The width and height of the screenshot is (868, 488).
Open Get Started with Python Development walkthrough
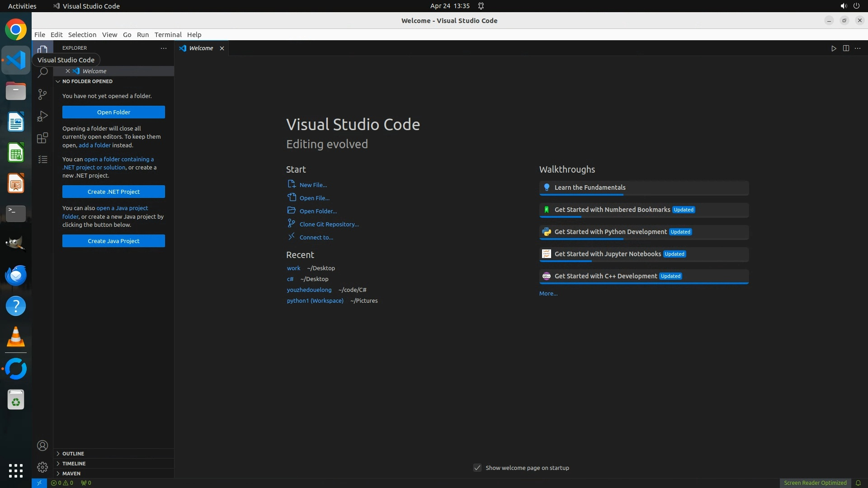[610, 232]
